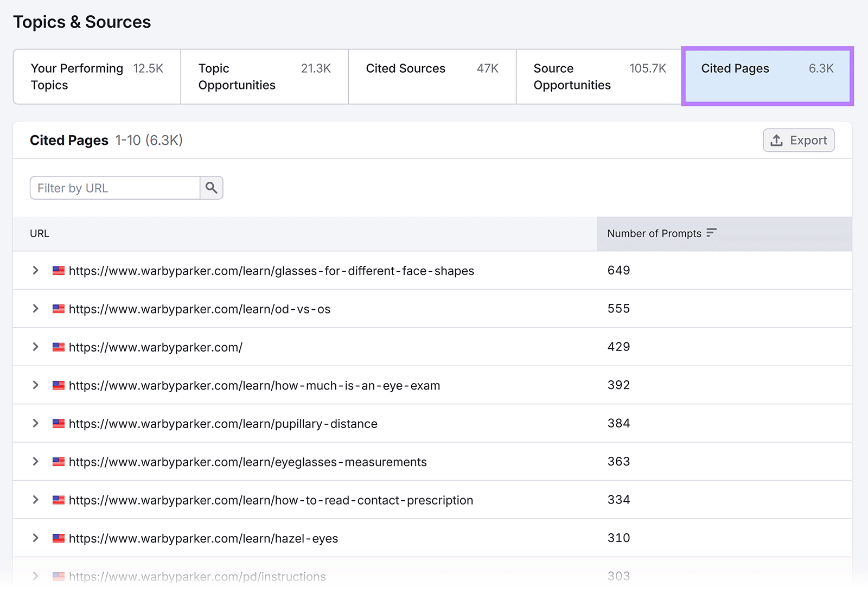Open the how-much-is-an-eye-exam URL
The image size is (868, 593).
point(254,386)
